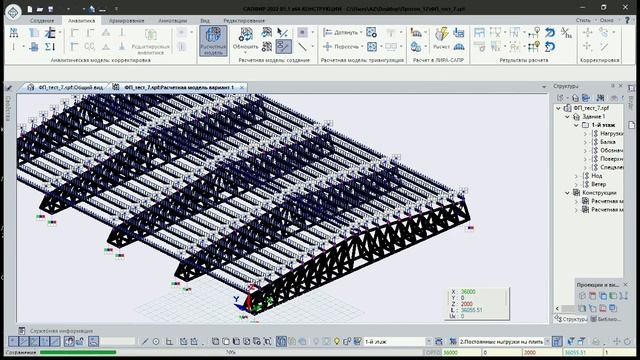Click the blue undo arrow in Результаты расчета
The image size is (640, 360).
tap(550, 32)
